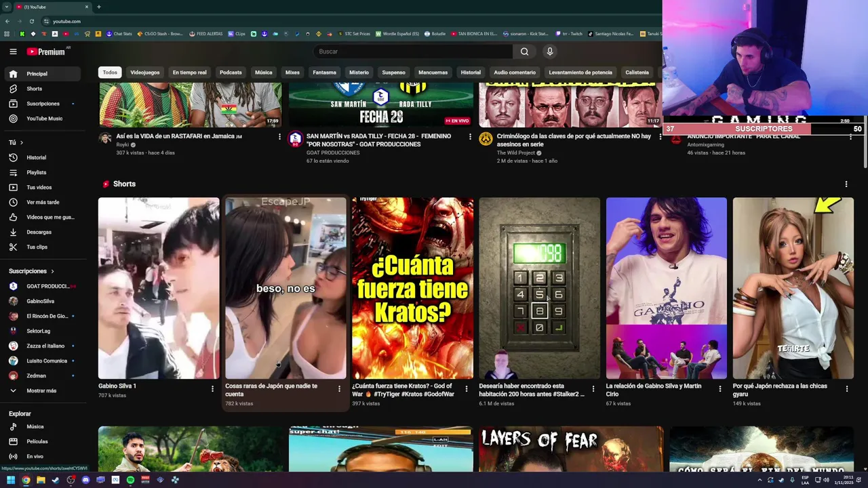
Task: Select the Mixes filter chip
Action: tap(292, 73)
